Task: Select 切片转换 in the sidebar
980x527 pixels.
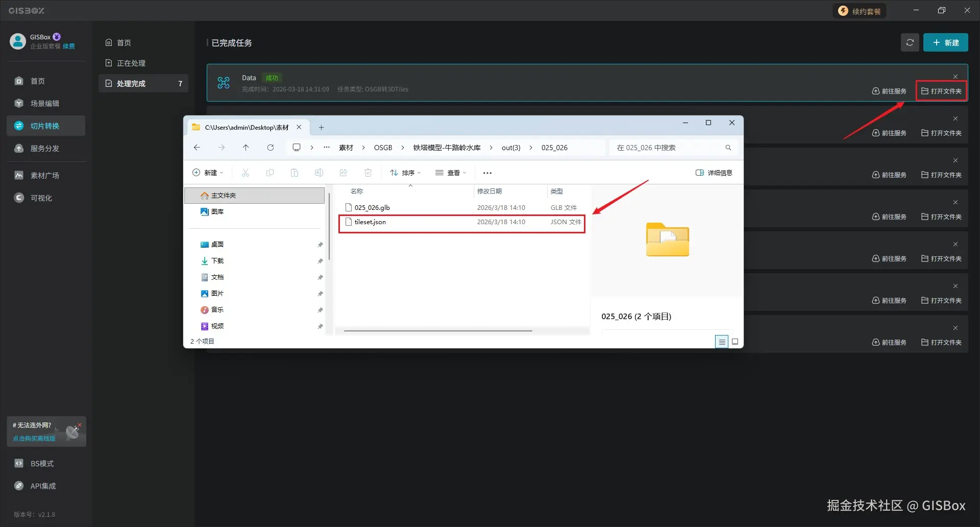Action: [45, 126]
